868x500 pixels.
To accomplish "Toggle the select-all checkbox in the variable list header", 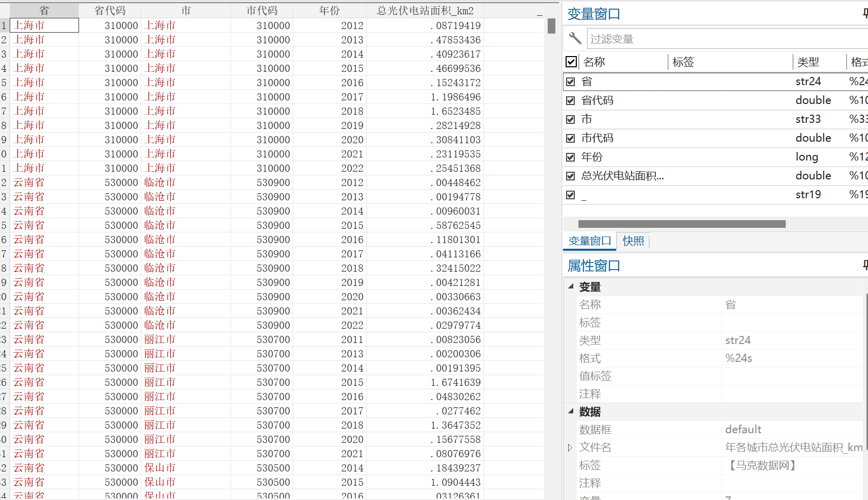I will [x=571, y=62].
